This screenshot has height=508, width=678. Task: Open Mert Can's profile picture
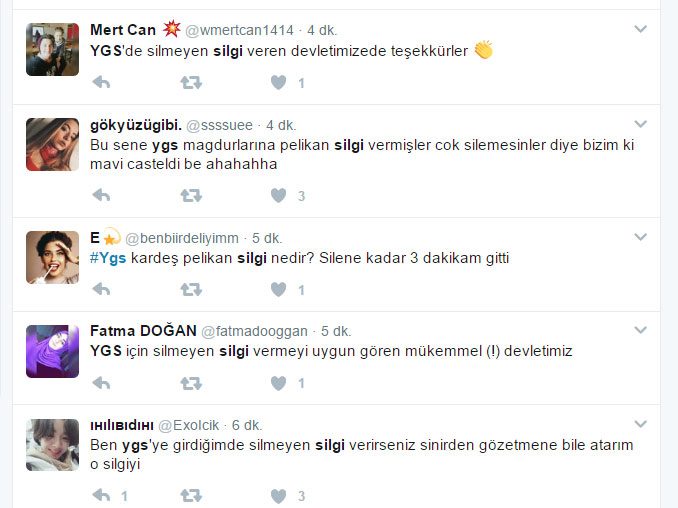click(x=52, y=49)
